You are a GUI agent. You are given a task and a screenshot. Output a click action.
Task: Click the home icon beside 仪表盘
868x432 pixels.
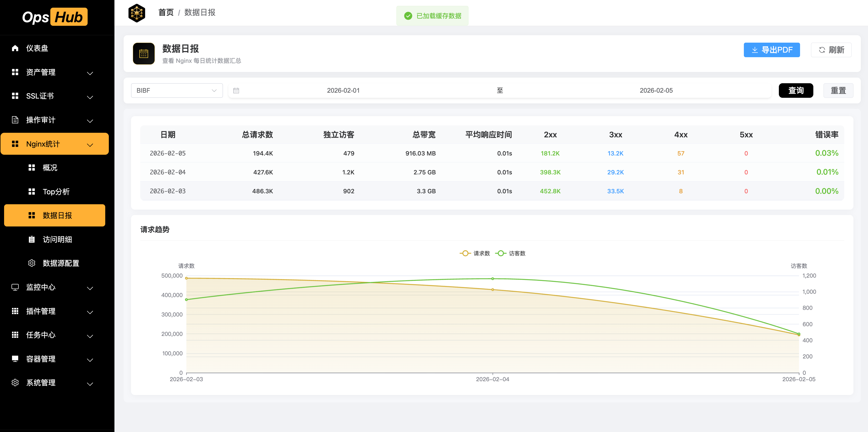15,48
